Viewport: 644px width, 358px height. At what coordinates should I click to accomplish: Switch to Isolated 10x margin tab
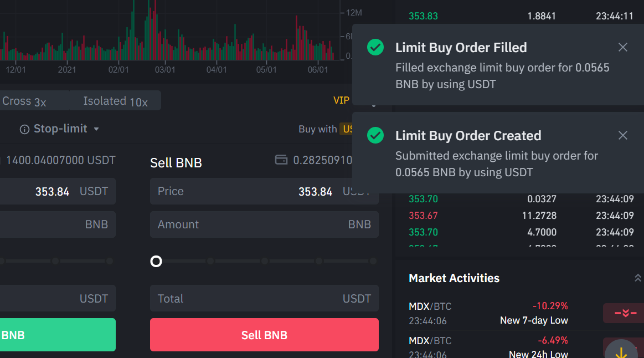point(115,101)
